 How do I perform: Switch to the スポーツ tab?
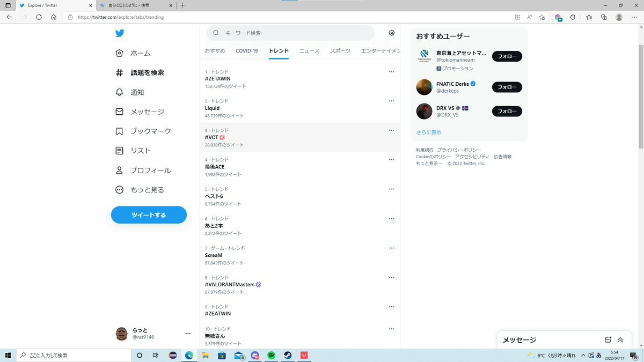click(340, 51)
